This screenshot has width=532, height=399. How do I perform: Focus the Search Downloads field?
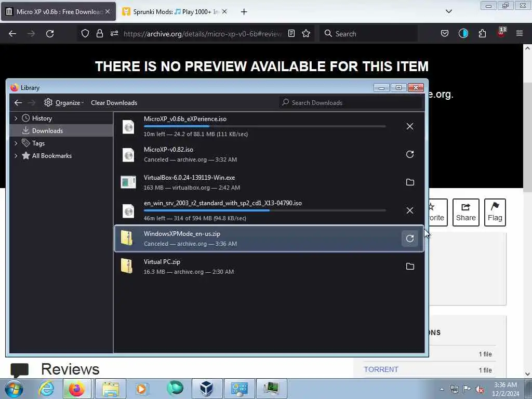(351, 102)
